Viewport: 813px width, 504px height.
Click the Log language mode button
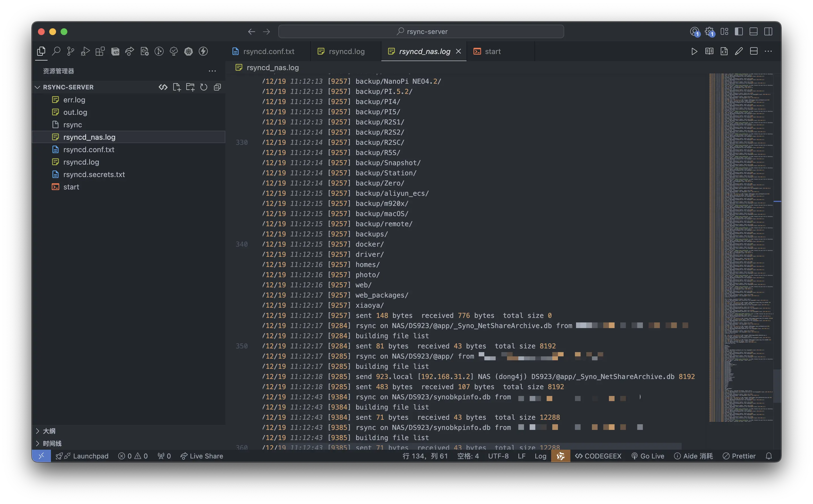[540, 456]
